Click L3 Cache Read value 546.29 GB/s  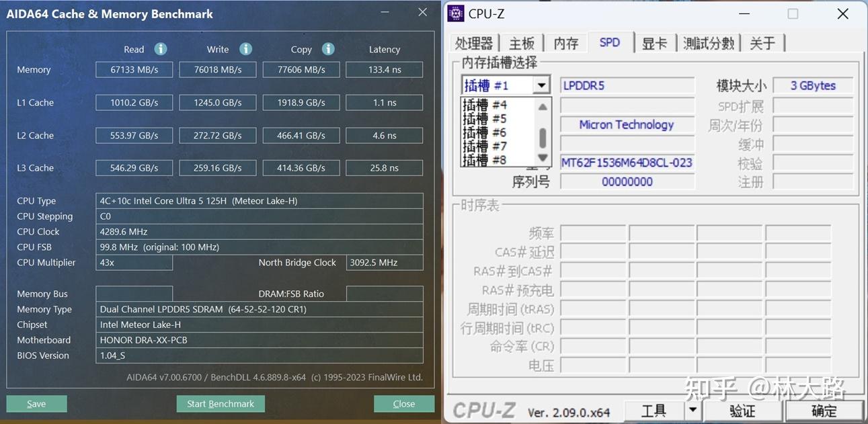(x=134, y=168)
